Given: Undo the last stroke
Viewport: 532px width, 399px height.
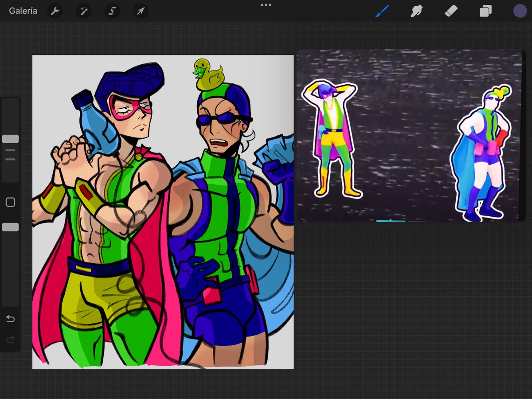Looking at the screenshot, I should point(10,319).
